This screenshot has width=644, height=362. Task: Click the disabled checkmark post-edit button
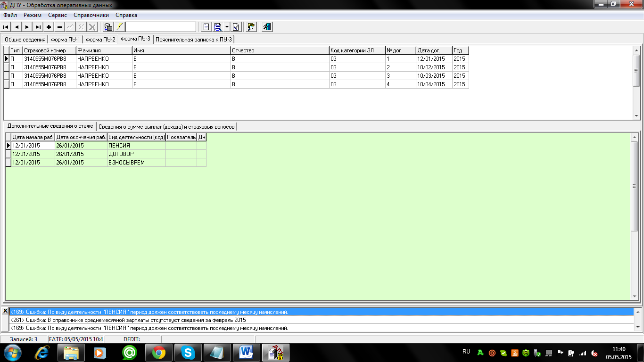(71, 27)
